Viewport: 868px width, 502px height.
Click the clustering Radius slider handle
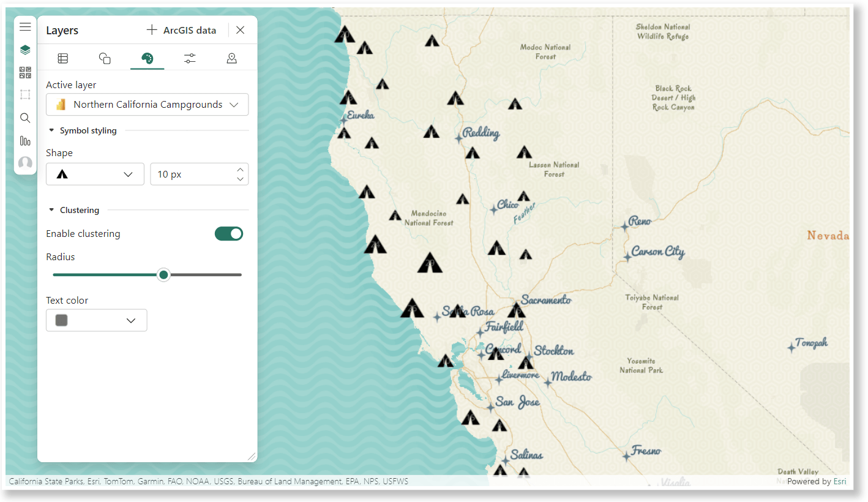pos(163,275)
